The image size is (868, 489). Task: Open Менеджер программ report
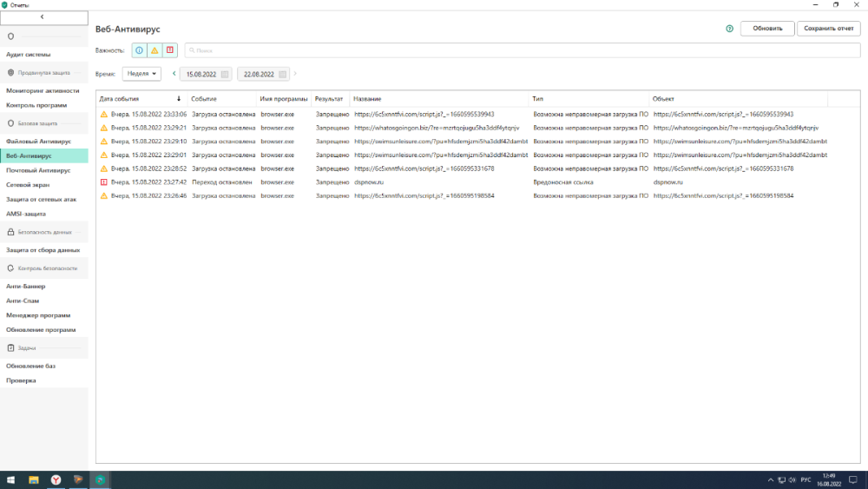38,315
